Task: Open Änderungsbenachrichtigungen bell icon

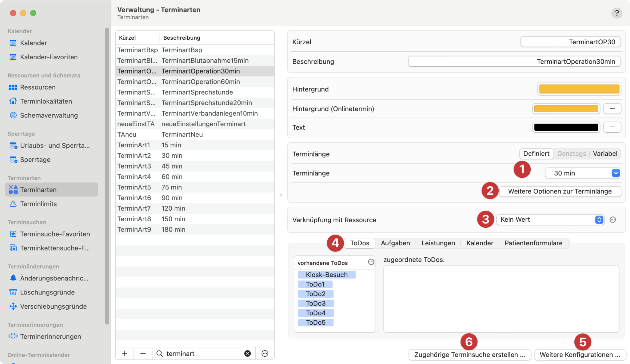Action: tap(13, 278)
